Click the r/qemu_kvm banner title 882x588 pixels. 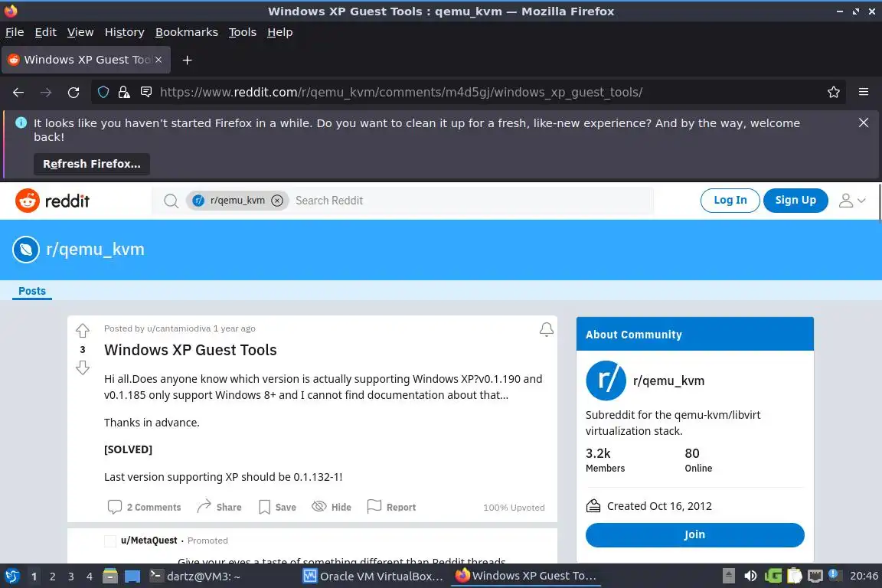point(95,250)
